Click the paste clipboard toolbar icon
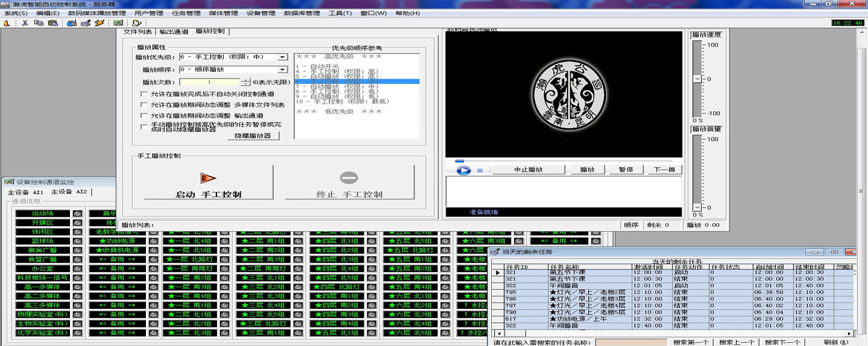 51,23
